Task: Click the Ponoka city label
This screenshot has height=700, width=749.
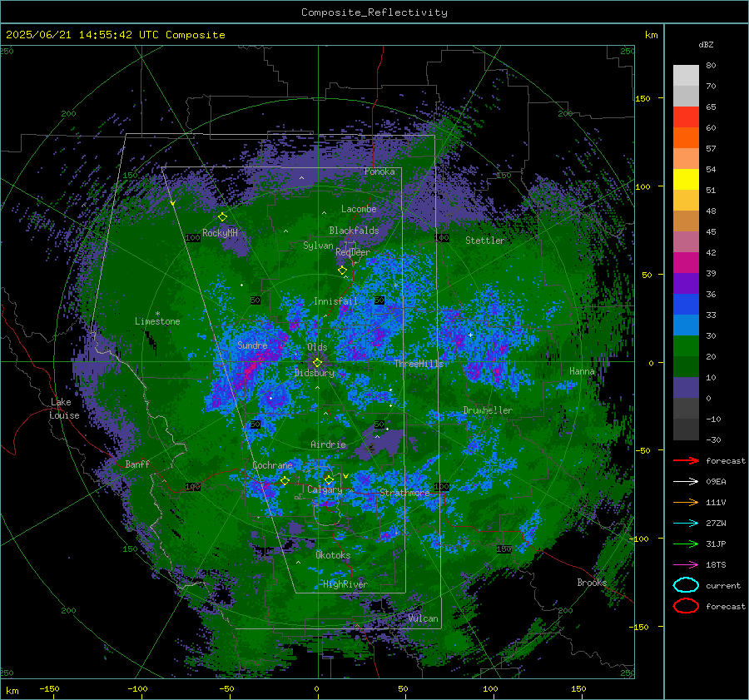Action: point(379,171)
